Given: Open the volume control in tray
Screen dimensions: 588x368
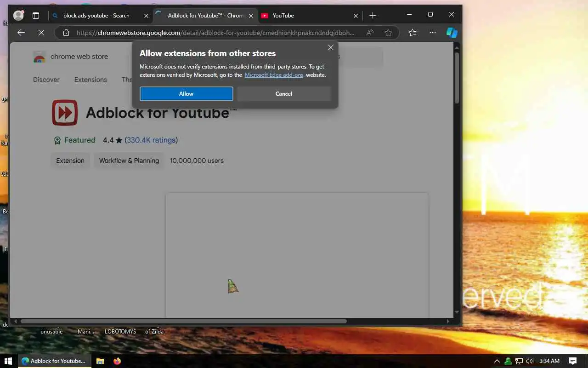Looking at the screenshot, I should 530,361.
